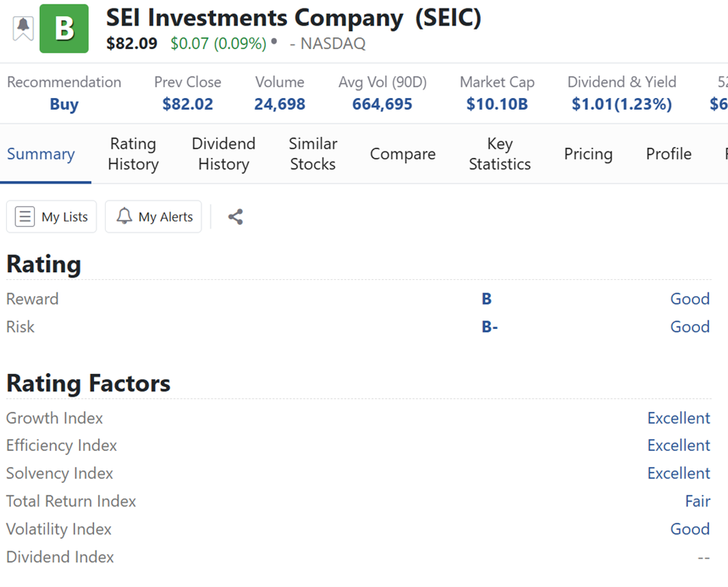Click the share icon
The width and height of the screenshot is (728, 587).
coord(236,217)
